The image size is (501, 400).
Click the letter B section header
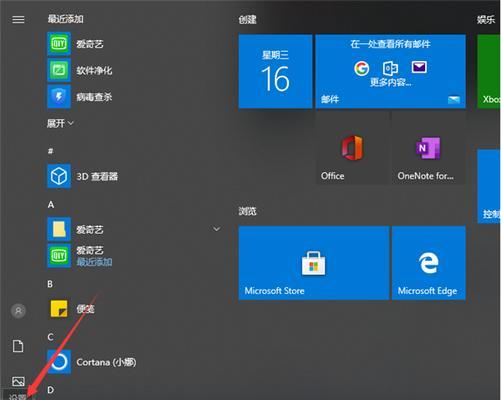point(50,284)
